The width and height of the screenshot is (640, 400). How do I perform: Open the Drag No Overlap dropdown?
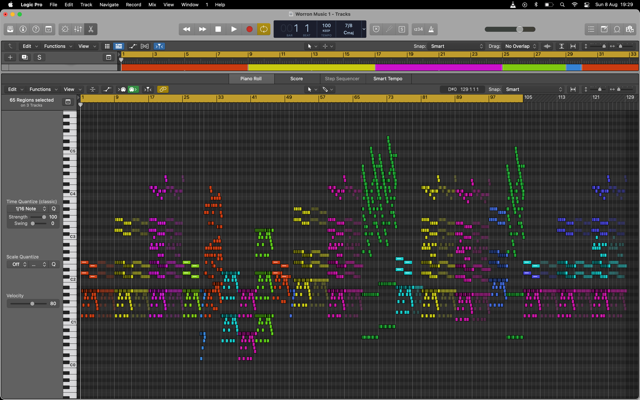pyautogui.click(x=520, y=46)
